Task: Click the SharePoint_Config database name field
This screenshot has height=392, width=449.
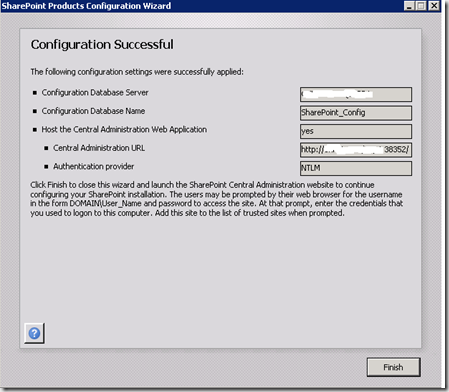Action: [356, 113]
